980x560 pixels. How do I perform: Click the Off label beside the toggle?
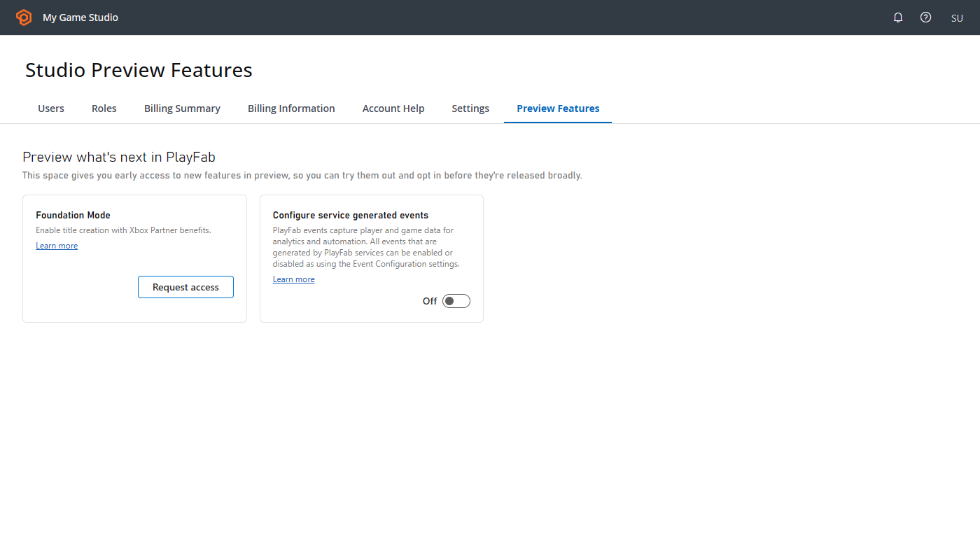point(430,301)
